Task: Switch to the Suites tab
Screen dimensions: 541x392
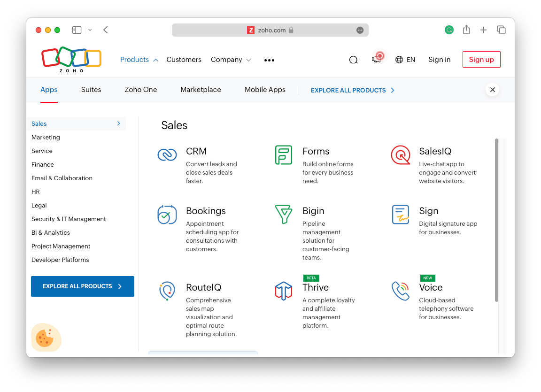Action: [91, 90]
